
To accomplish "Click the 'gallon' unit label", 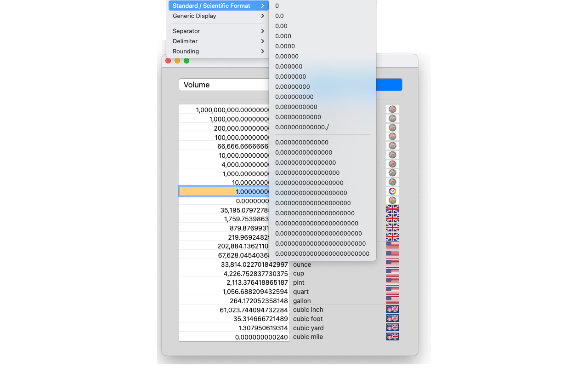I will pos(302,301).
